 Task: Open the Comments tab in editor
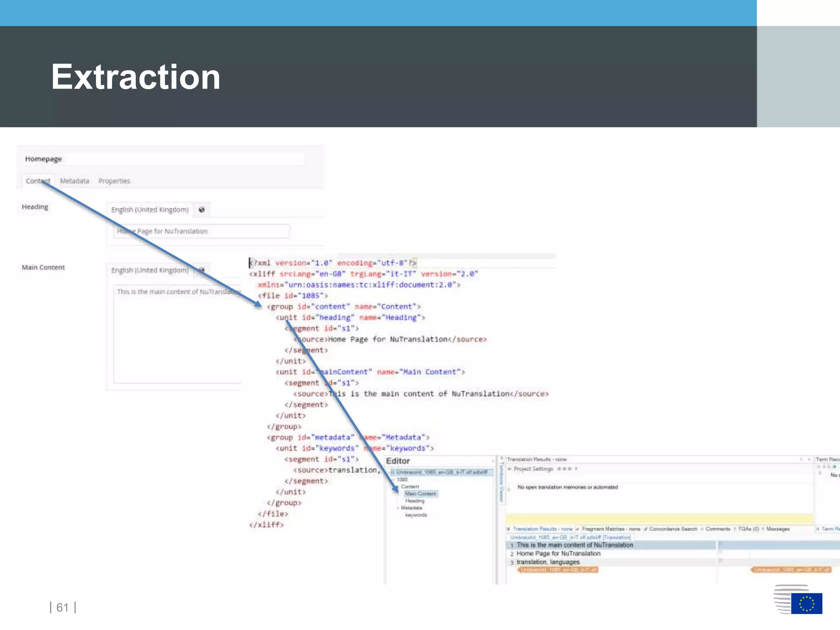pos(717,529)
